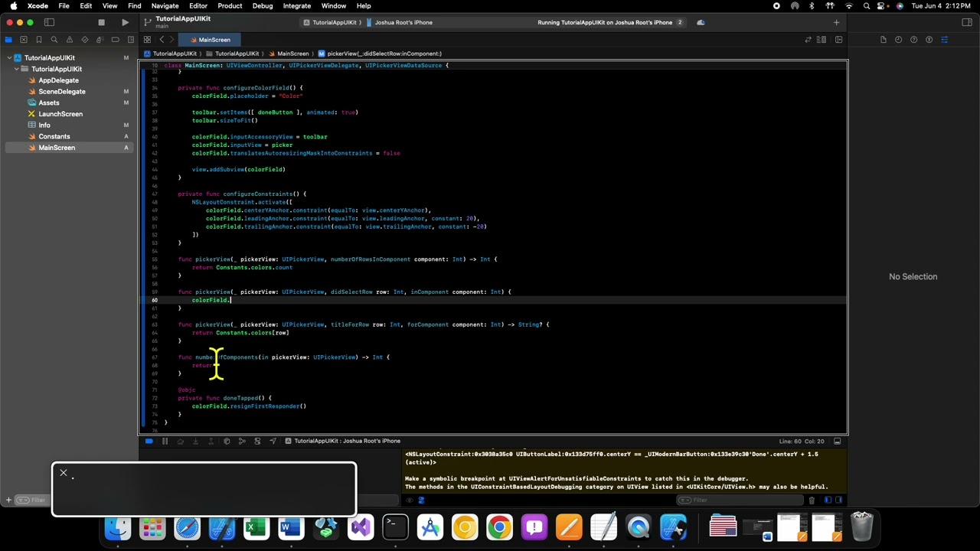Open the Issue navigator warning icon
This screenshot has width=980, height=551.
(x=70, y=40)
